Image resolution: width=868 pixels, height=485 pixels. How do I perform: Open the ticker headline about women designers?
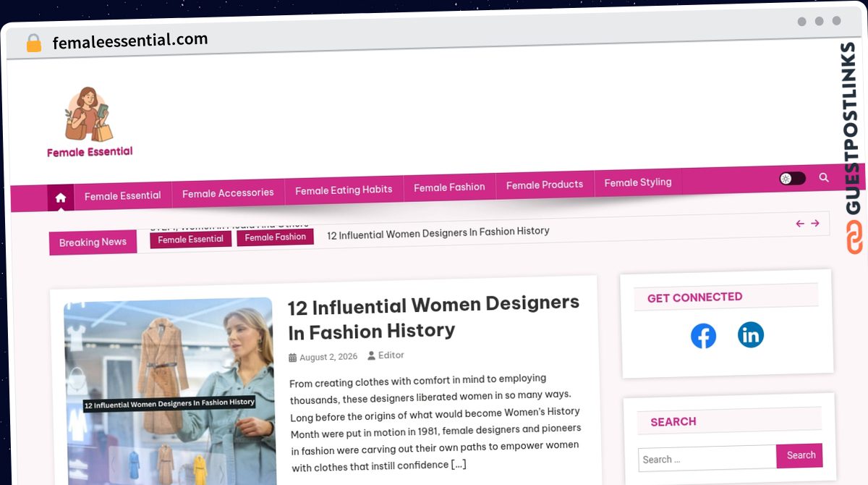[438, 232]
